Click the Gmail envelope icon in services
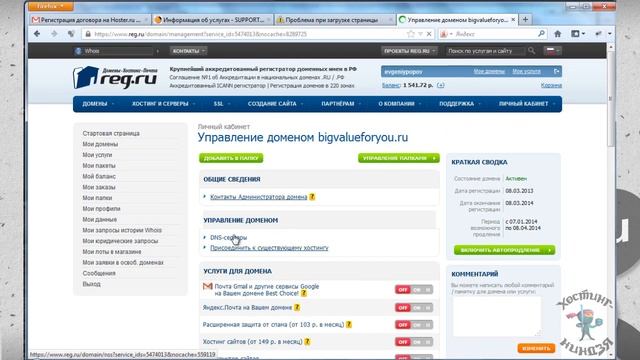The height and width of the screenshot is (360, 640). (208, 287)
